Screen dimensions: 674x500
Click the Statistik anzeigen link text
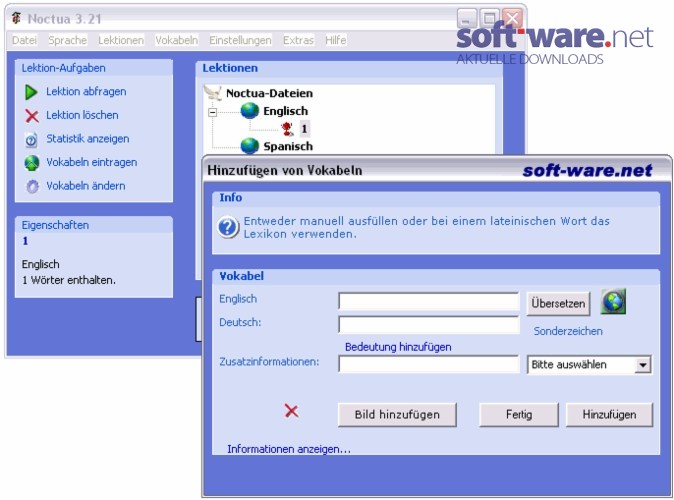pos(88,139)
